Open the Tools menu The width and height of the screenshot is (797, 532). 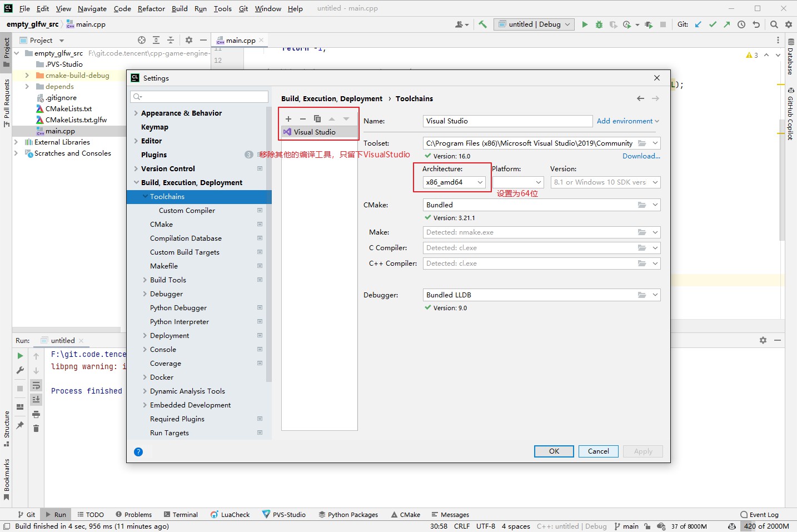tap(222, 8)
